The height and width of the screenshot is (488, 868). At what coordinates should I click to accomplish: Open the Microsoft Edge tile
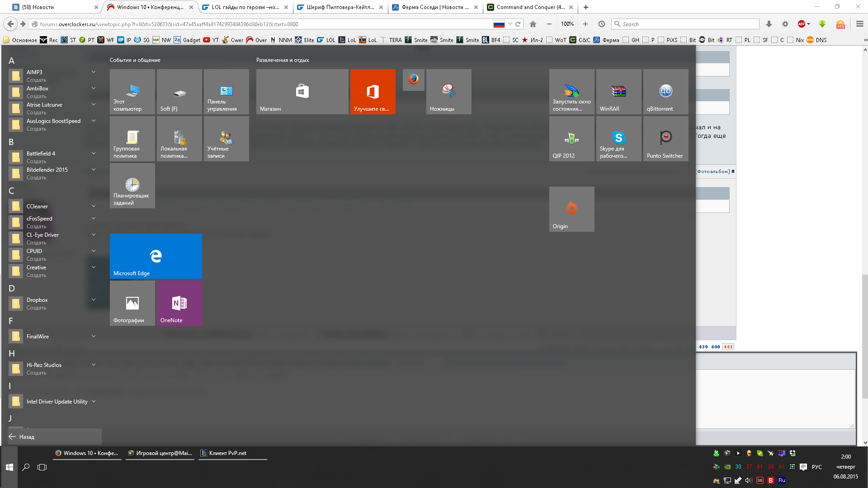point(156,256)
